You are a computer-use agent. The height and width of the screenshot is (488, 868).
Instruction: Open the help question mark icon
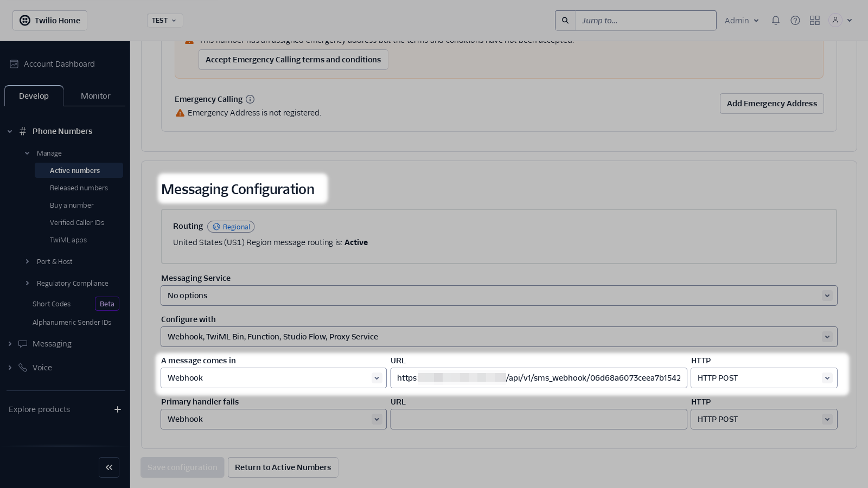pos(795,21)
